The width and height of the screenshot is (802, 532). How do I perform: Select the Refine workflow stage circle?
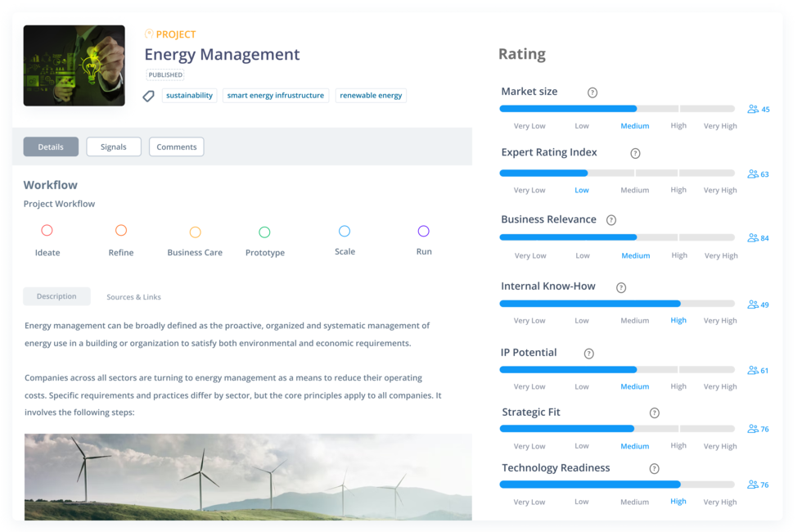(x=121, y=231)
